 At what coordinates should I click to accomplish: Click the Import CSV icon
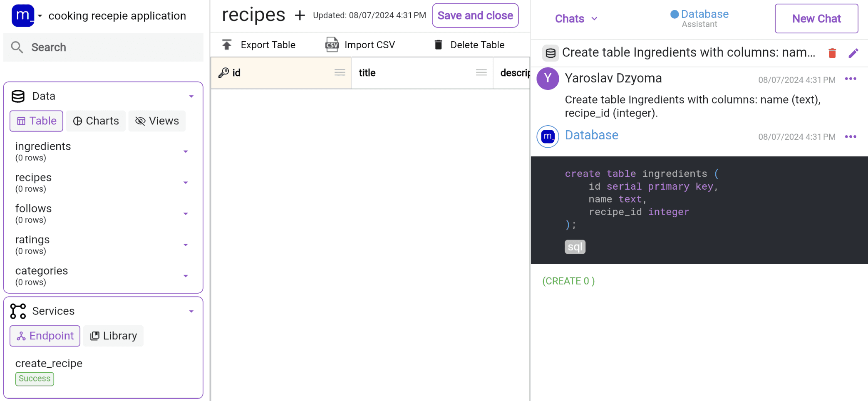(332, 45)
